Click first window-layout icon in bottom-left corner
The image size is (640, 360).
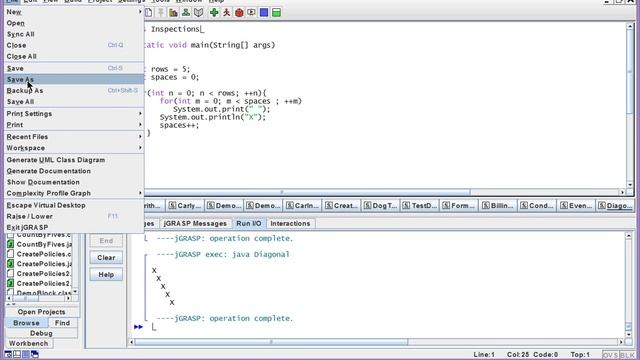pyautogui.click(x=8, y=354)
